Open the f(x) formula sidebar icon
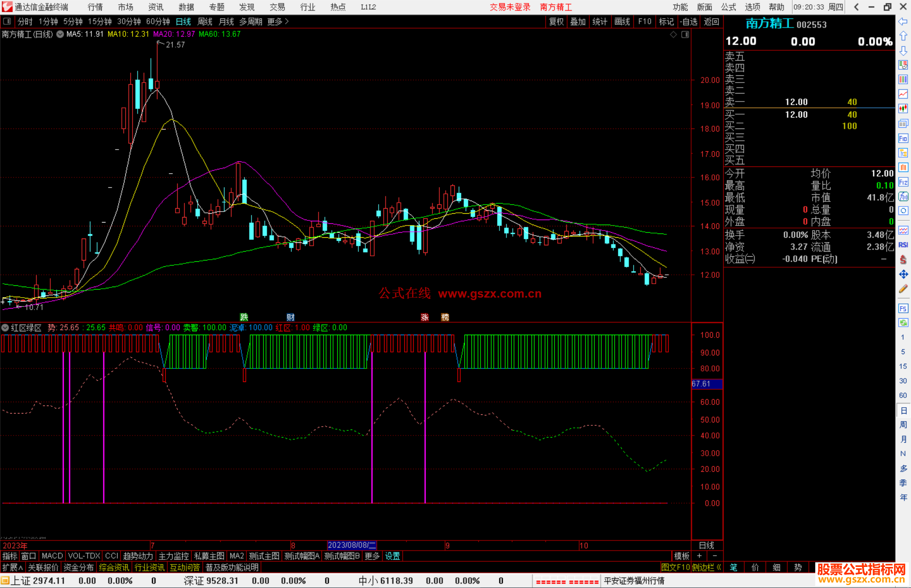Screen dimensions: 911x588 click(903, 196)
